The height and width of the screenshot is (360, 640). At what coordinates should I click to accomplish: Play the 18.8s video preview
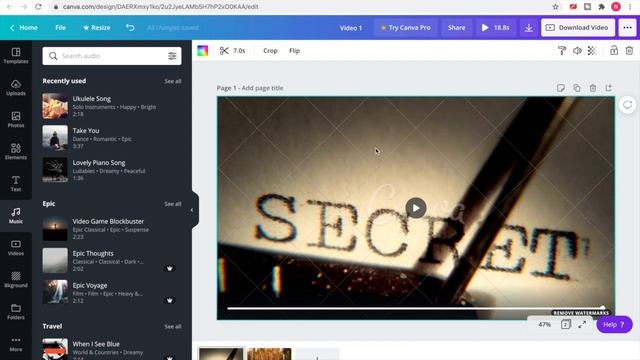pyautogui.click(x=496, y=28)
